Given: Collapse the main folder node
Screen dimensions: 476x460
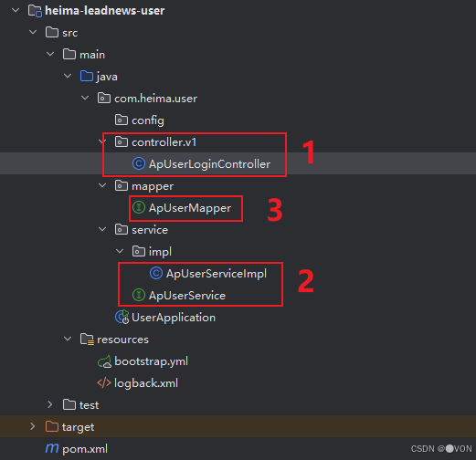Looking at the screenshot, I should point(50,55).
